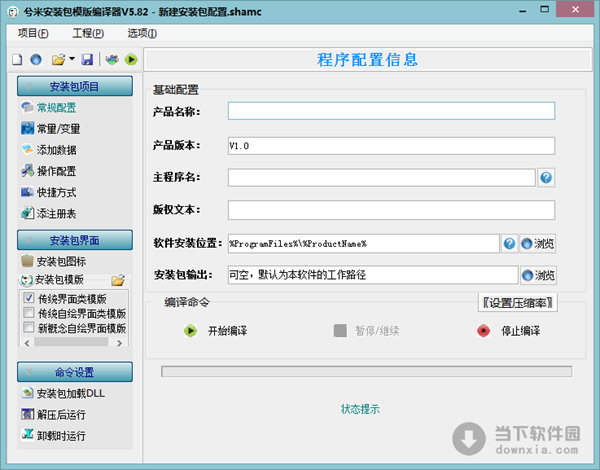
Task: Close the 兮米安装包模版编译器 window
Action: [x=575, y=9]
